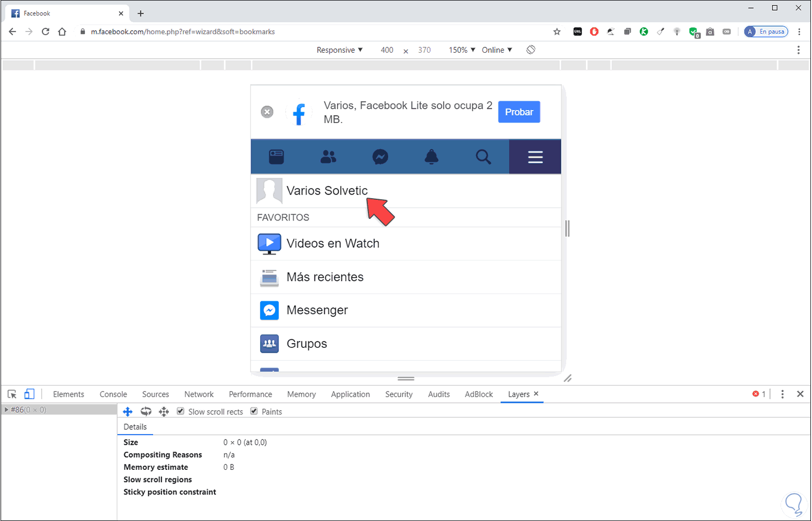Select the pan mode cross-arrows icon
Screen dimensions: 812x521
coord(128,412)
